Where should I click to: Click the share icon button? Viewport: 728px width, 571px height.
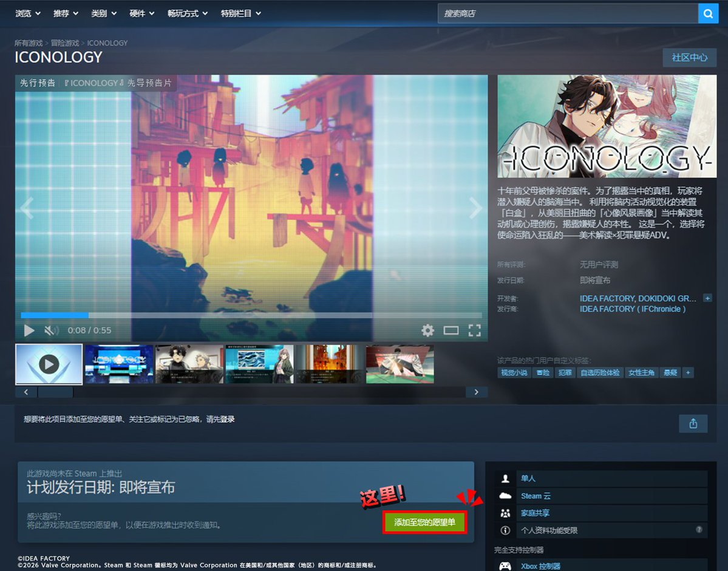coord(693,423)
